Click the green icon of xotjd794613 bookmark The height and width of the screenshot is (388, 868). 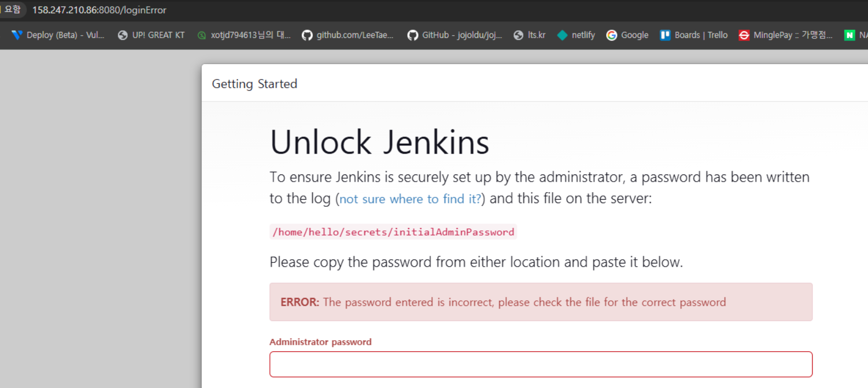coord(202,35)
